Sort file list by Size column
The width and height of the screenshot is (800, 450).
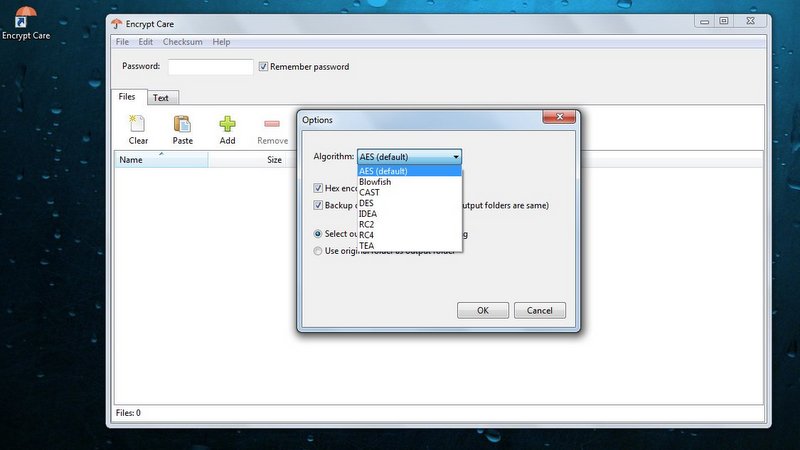pyautogui.click(x=253, y=160)
